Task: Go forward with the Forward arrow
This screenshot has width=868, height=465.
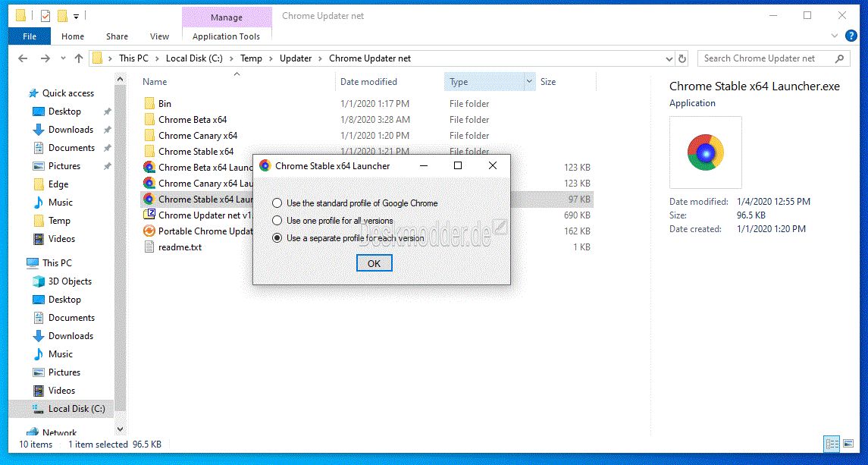Action: click(x=45, y=58)
